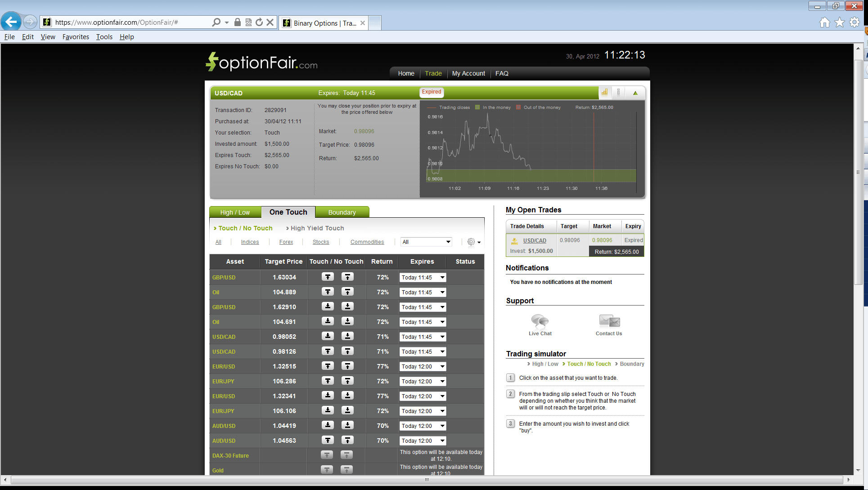The image size is (868, 490).
Task: Select No Touch for Oil at 104.691
Action: coord(347,321)
